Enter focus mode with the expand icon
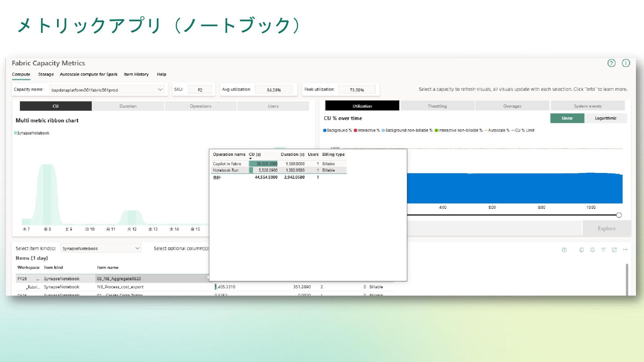Screen dimensions: 644x362 point(614,250)
